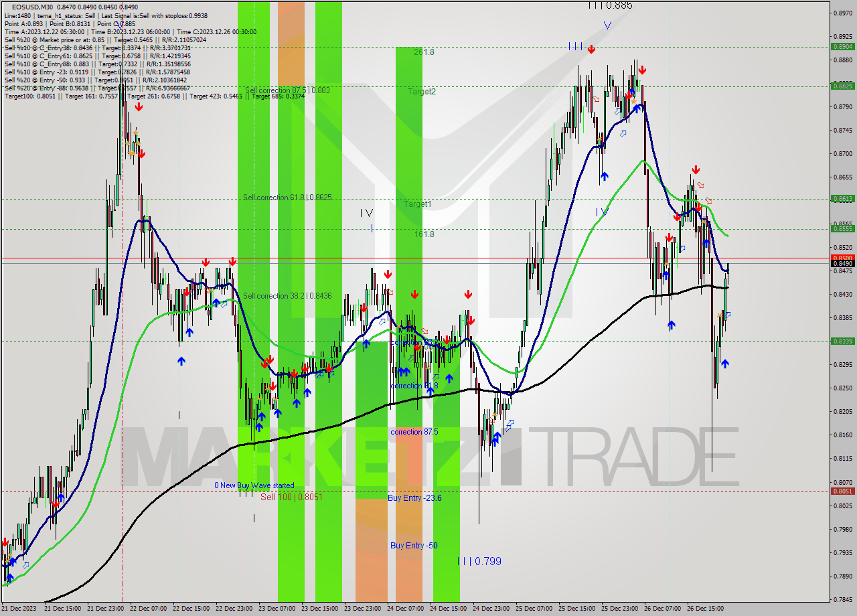Select the 'Line:1480 | tema_h1_status: Sell' info line
The height and width of the screenshot is (616, 857).
106,15
